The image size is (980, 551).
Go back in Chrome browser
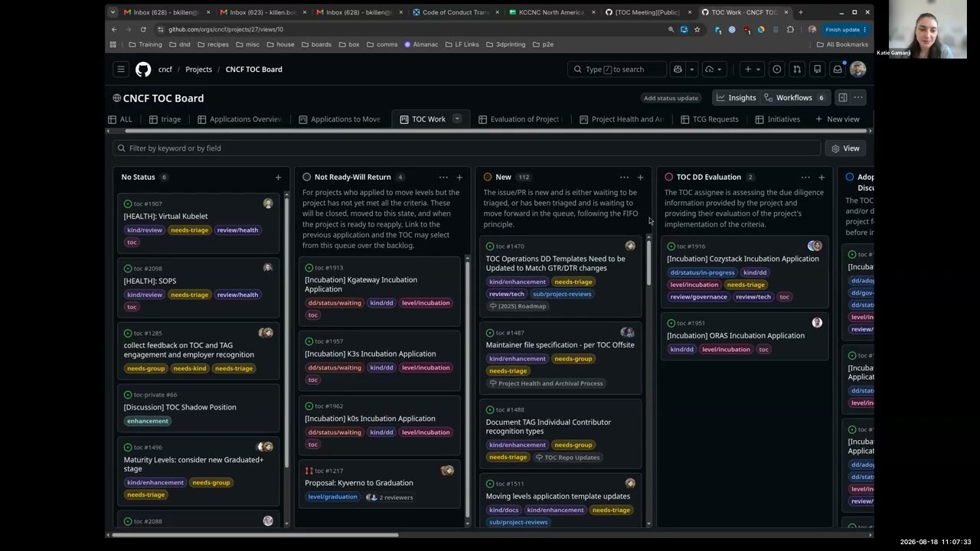coord(114,30)
